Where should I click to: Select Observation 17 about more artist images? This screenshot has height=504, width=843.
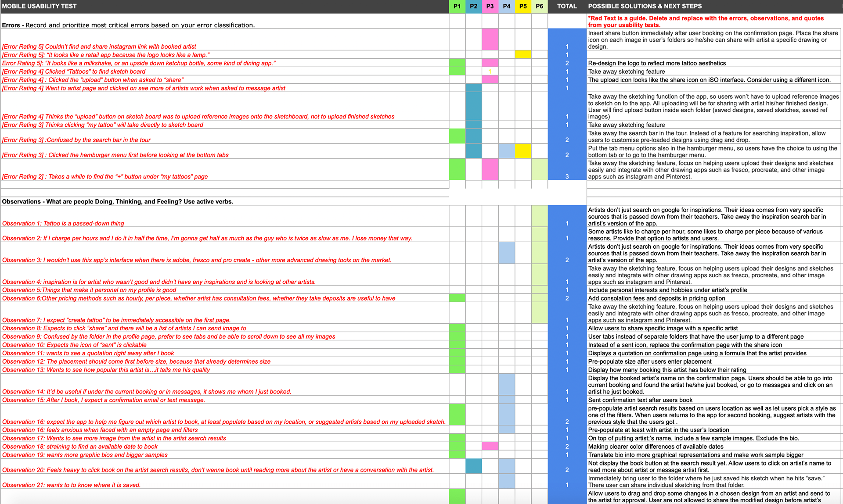click(x=224, y=438)
